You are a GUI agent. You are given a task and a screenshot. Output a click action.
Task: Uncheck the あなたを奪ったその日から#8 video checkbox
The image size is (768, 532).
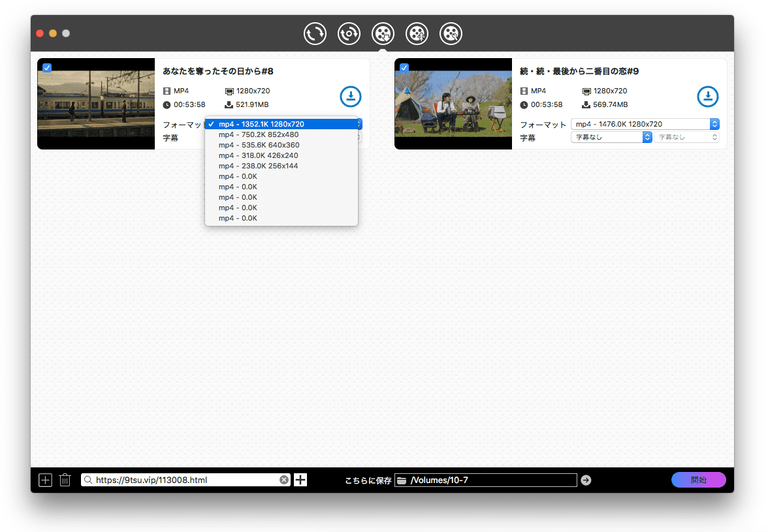(x=47, y=67)
